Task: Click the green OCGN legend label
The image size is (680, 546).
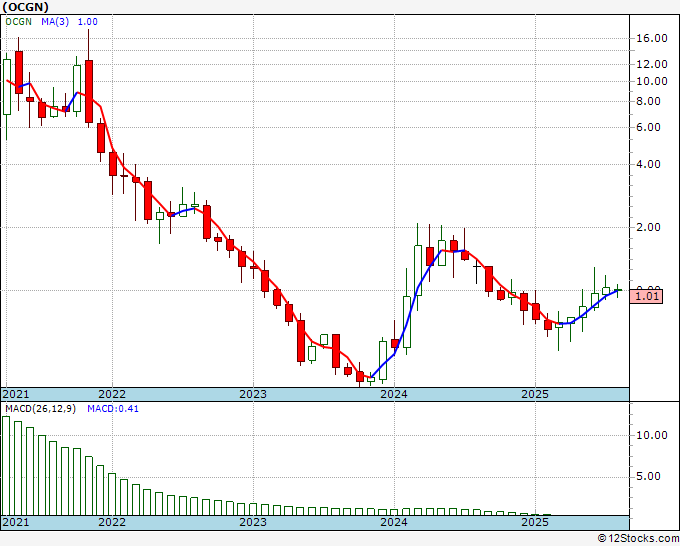Action: [x=19, y=22]
